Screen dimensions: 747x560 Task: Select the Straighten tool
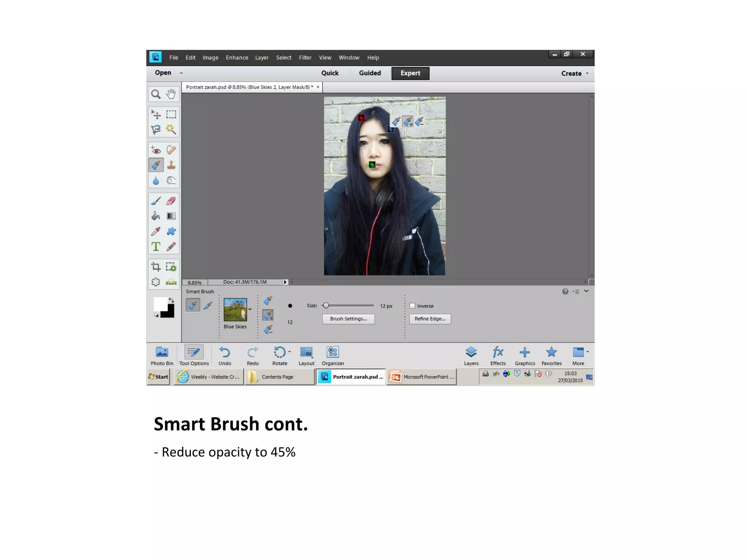(171, 282)
